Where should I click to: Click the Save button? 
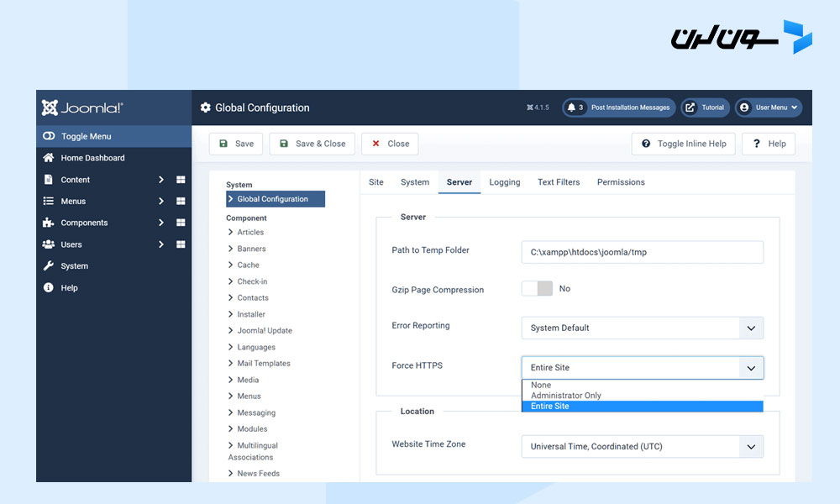[236, 144]
